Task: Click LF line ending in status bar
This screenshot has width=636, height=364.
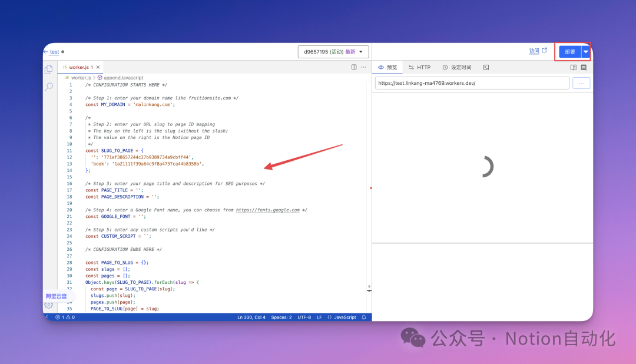Action: (x=319, y=317)
